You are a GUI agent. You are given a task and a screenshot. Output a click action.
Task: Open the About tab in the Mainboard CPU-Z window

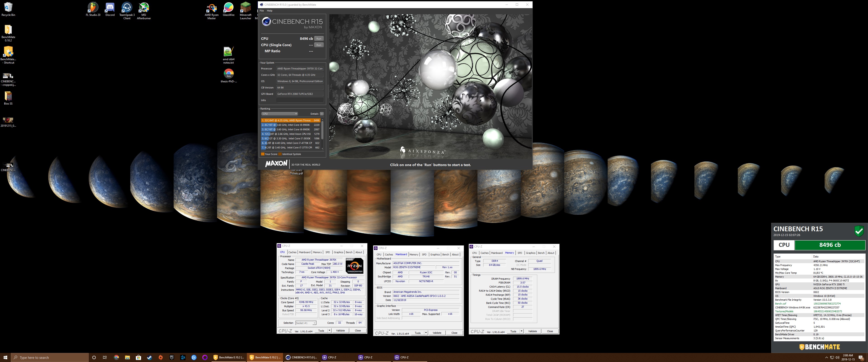pyautogui.click(x=455, y=254)
